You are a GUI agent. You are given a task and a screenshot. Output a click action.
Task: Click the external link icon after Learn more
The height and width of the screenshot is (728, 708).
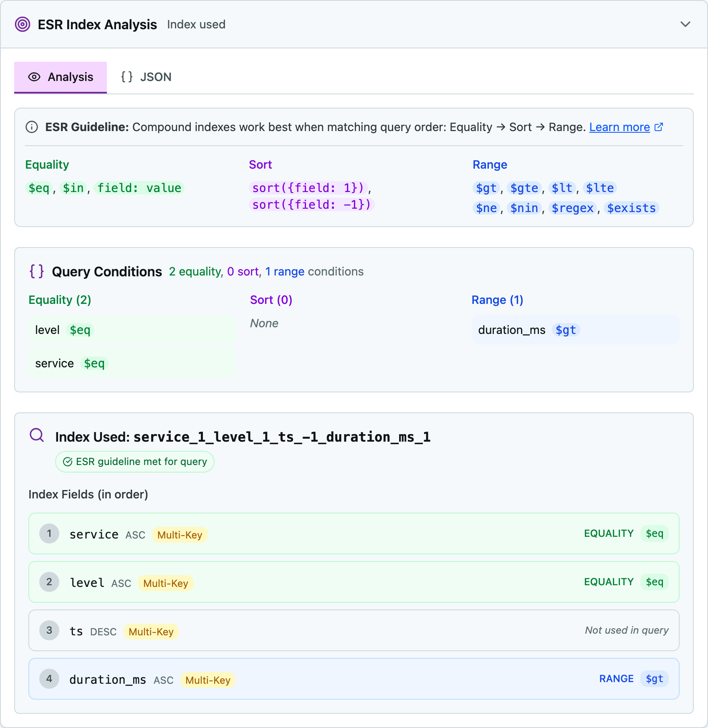[659, 127]
